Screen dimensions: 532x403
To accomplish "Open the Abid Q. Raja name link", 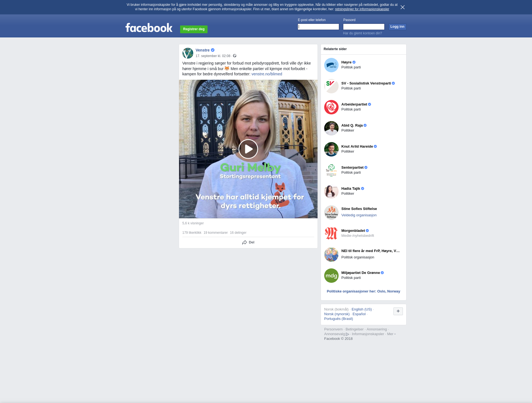I will coord(352,125).
